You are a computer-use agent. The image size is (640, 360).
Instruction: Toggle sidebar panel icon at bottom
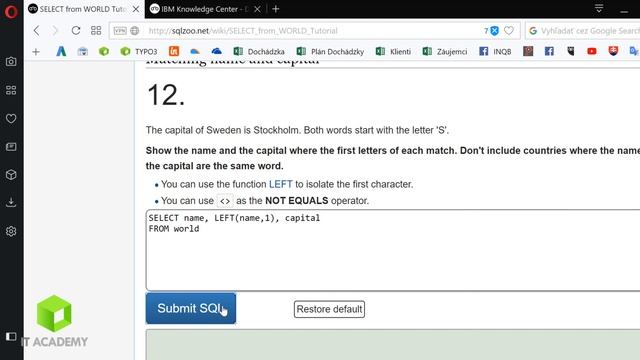(11, 336)
